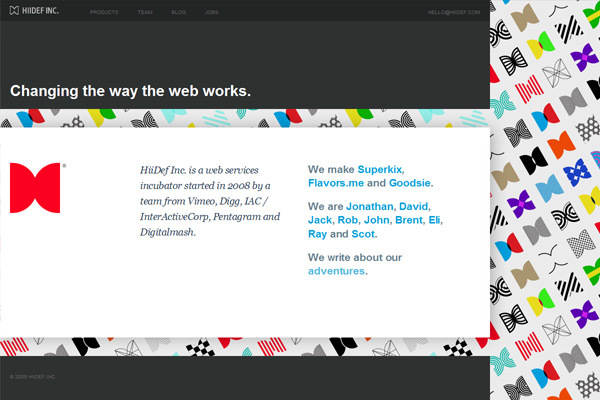Click team member Jack's link
This screenshot has width=600, height=400.
pyautogui.click(x=320, y=220)
